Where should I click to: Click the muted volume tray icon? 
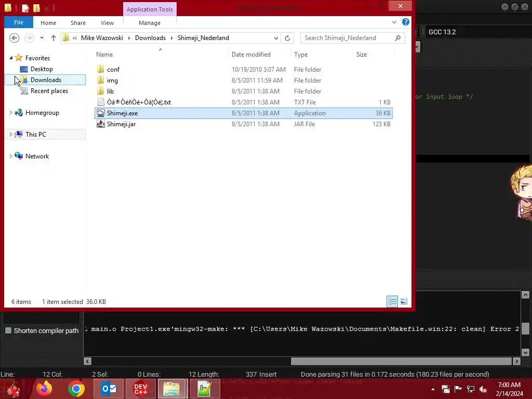click(483, 389)
